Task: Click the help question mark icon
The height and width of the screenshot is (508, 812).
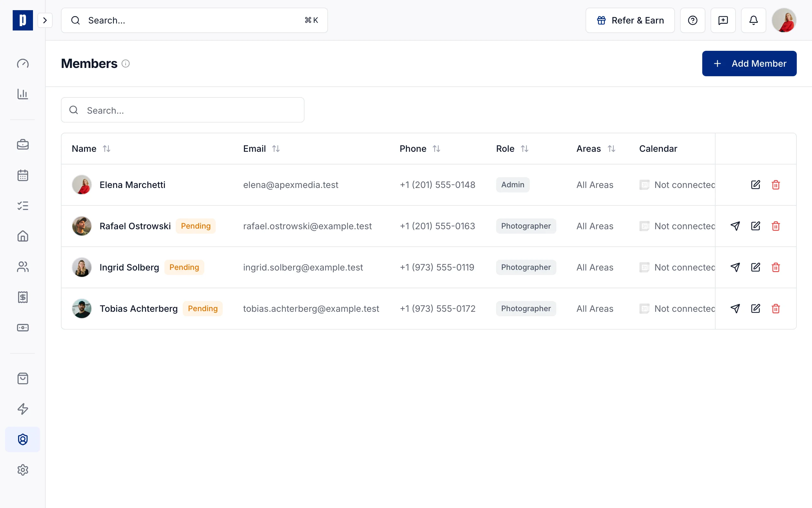Action: pyautogui.click(x=692, y=20)
